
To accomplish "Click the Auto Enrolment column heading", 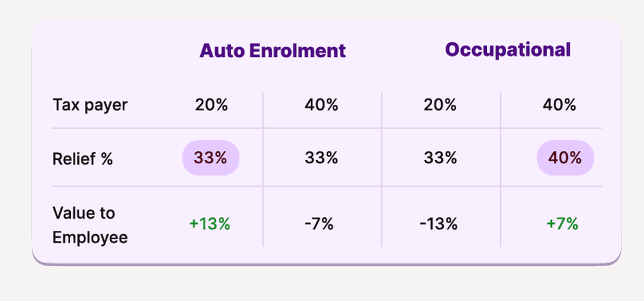I will tap(272, 51).
